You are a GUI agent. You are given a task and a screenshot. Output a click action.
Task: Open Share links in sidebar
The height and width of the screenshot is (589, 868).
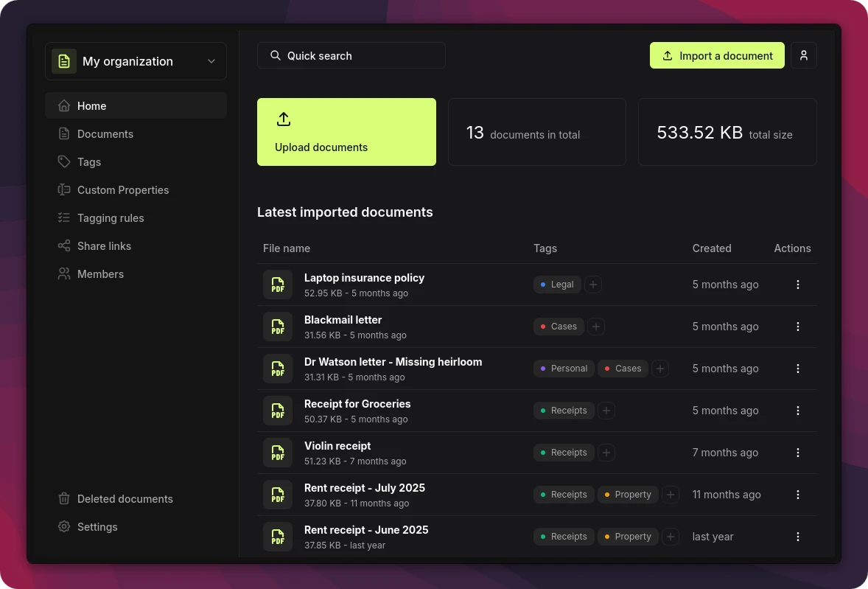coord(136,246)
